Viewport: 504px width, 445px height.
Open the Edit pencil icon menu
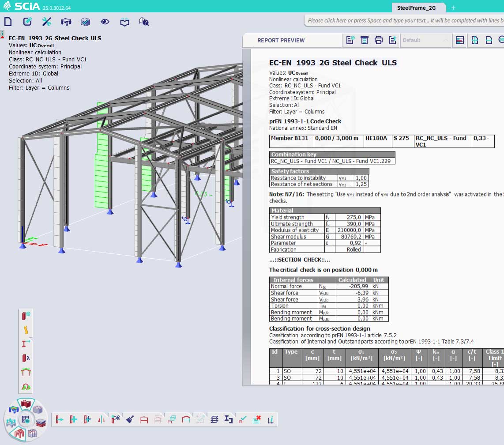27,22
